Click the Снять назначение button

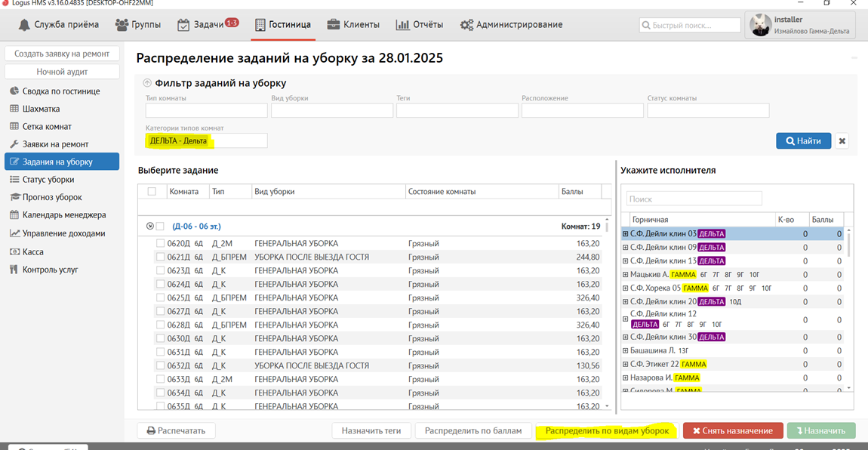[x=732, y=430]
